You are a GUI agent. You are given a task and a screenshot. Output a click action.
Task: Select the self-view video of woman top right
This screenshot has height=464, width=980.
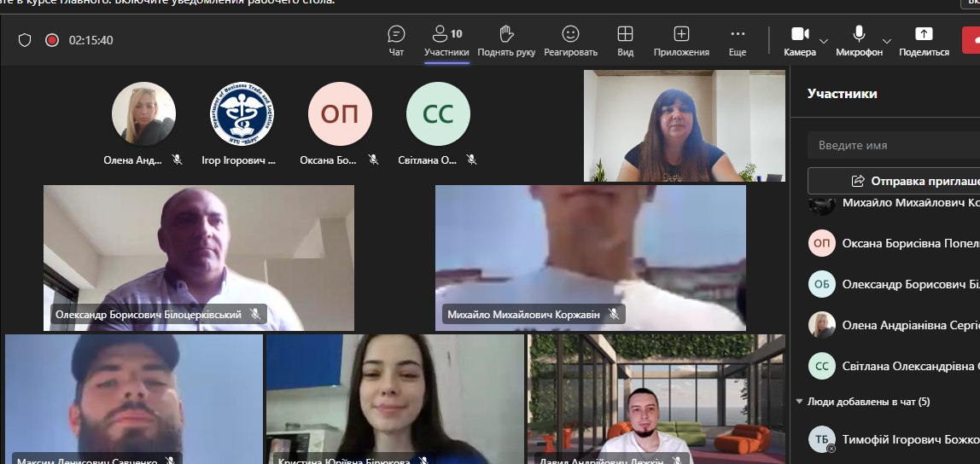685,125
